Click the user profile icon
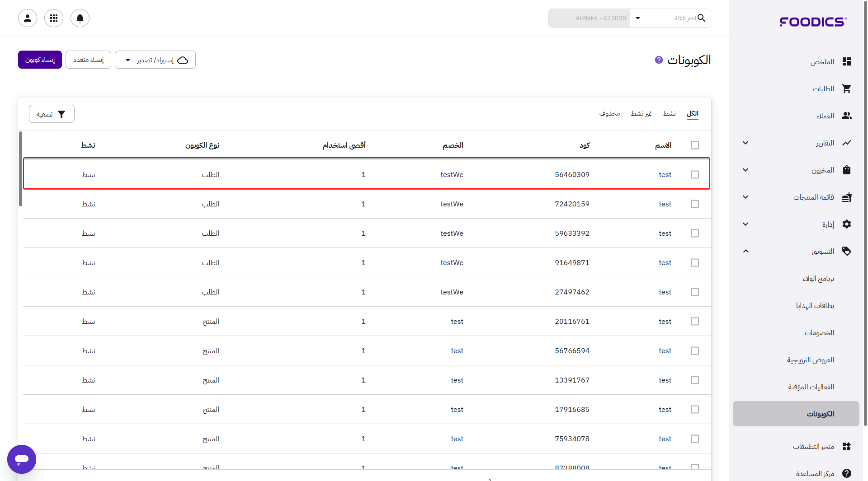Image resolution: width=868 pixels, height=481 pixels. pos(28,18)
